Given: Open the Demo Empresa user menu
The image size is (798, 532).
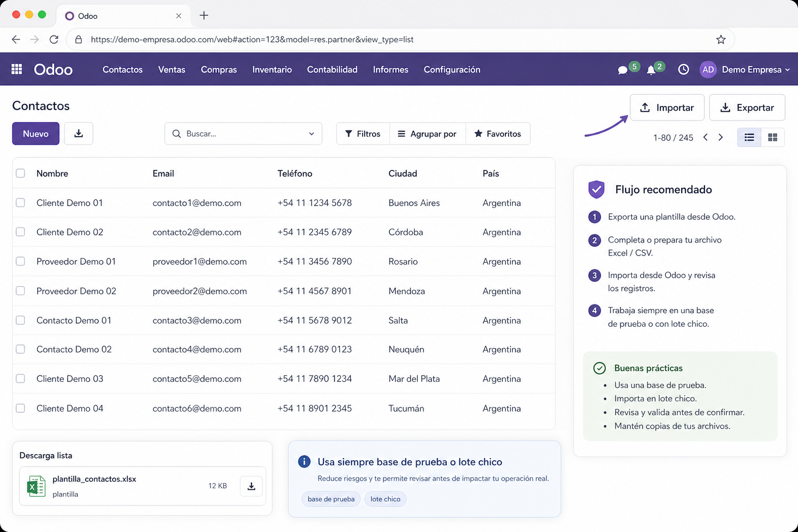Looking at the screenshot, I should tap(756, 70).
